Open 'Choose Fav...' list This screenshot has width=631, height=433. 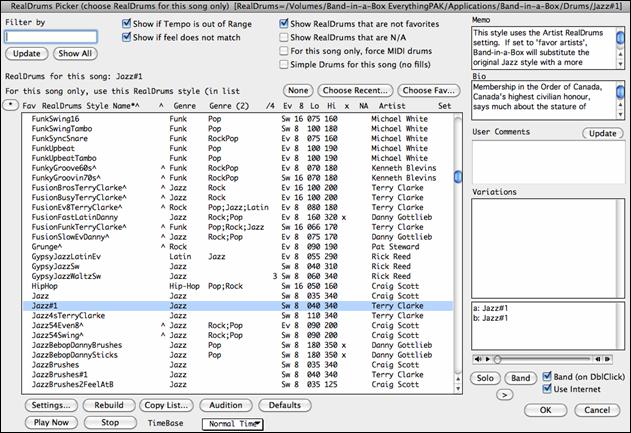[429, 91]
